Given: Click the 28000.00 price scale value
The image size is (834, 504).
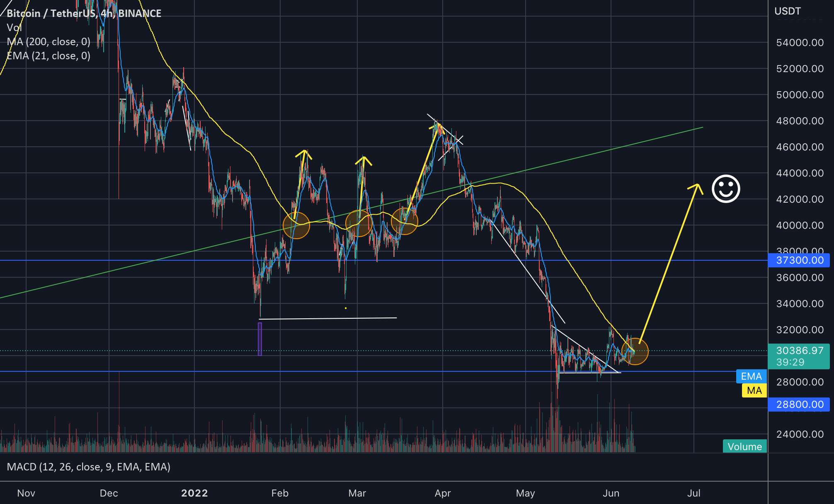Looking at the screenshot, I should click(800, 382).
